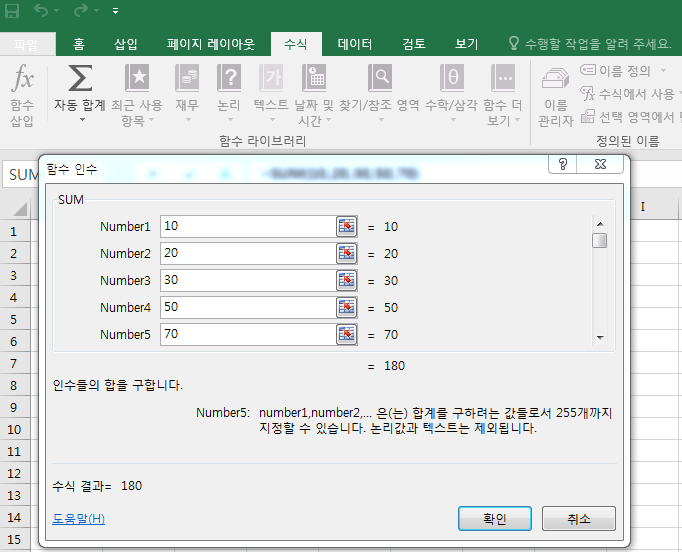Click the Number5 range selector icon
Image resolution: width=682 pixels, height=552 pixels.
(x=347, y=334)
